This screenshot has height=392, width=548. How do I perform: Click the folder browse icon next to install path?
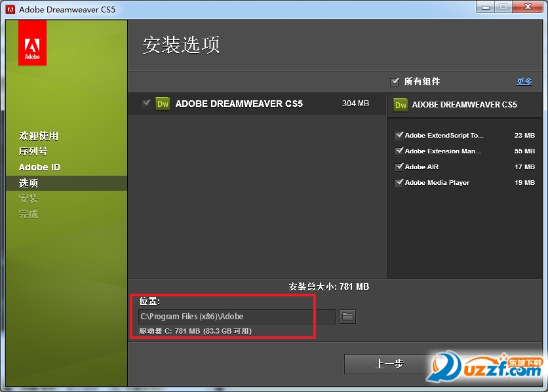click(347, 317)
